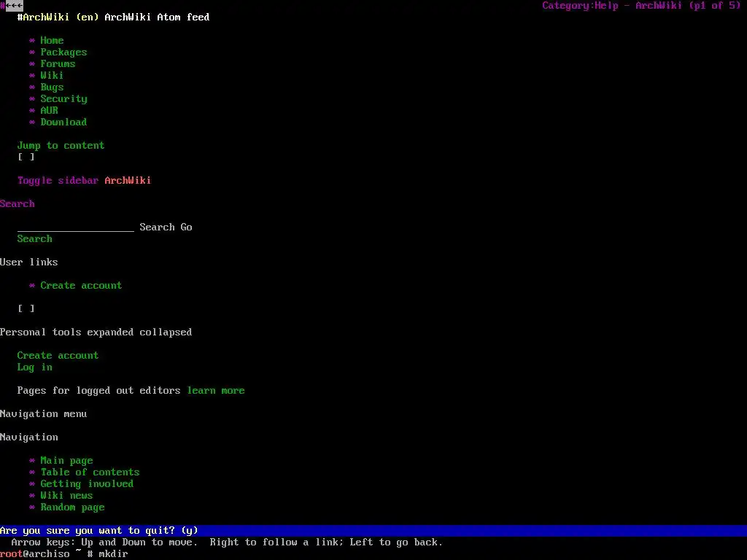Open the Getting involved link
The image size is (747, 560).
[x=88, y=484]
